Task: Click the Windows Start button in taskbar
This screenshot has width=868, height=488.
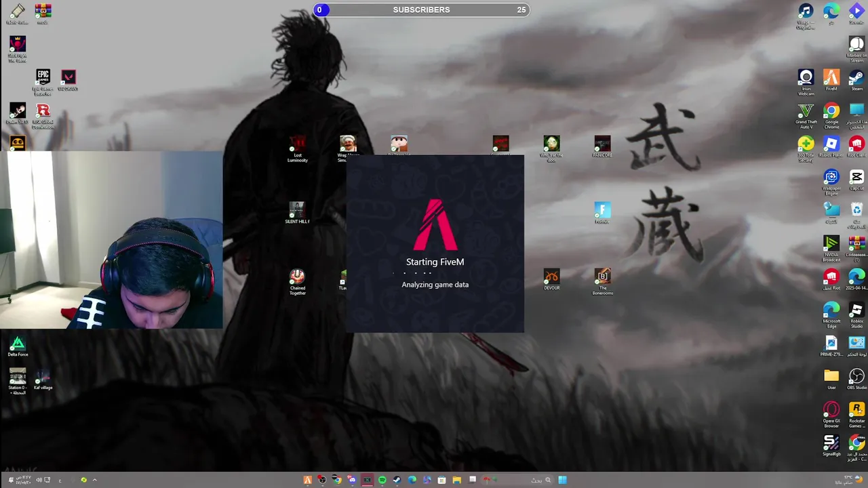Action: [562, 480]
